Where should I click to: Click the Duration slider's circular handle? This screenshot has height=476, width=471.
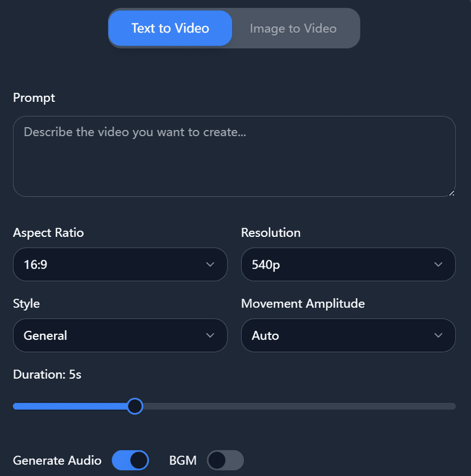tap(135, 406)
